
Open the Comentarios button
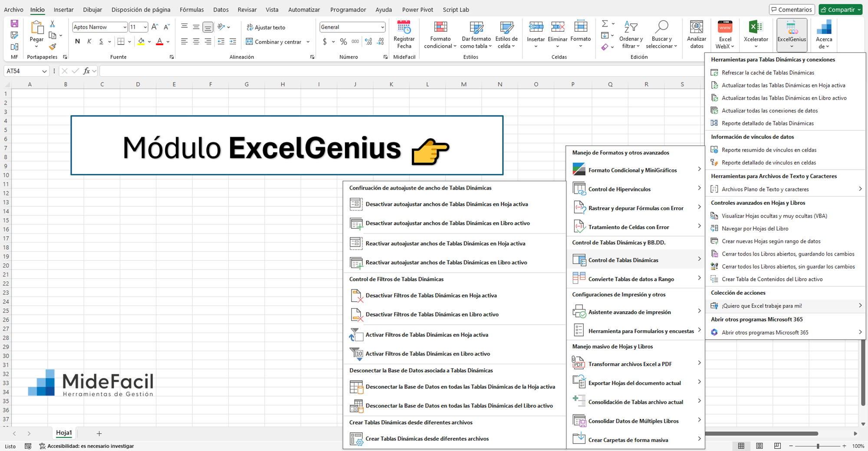pos(791,10)
